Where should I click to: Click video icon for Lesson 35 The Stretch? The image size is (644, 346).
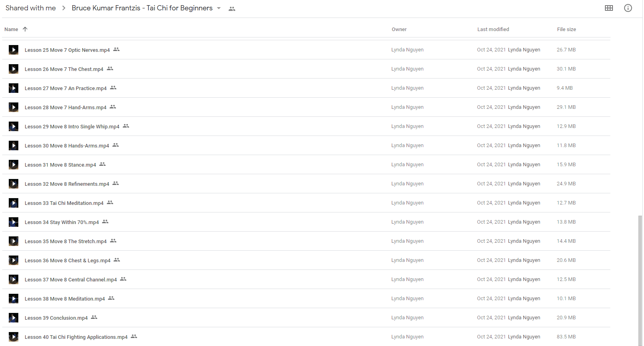click(x=14, y=241)
